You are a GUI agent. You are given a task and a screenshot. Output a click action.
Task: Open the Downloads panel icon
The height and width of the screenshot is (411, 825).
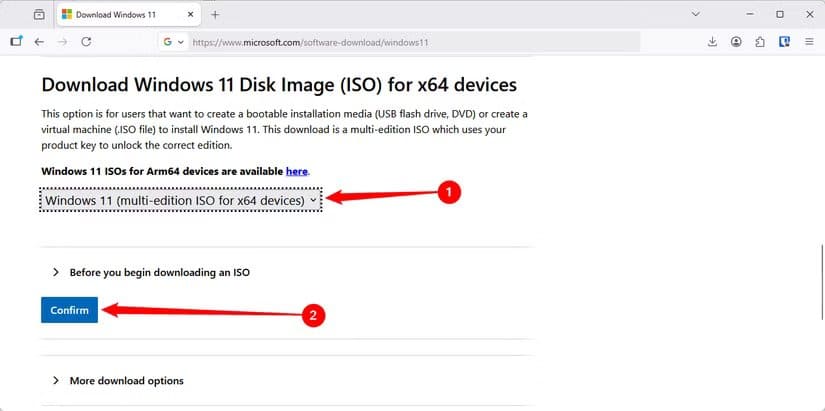[712, 42]
